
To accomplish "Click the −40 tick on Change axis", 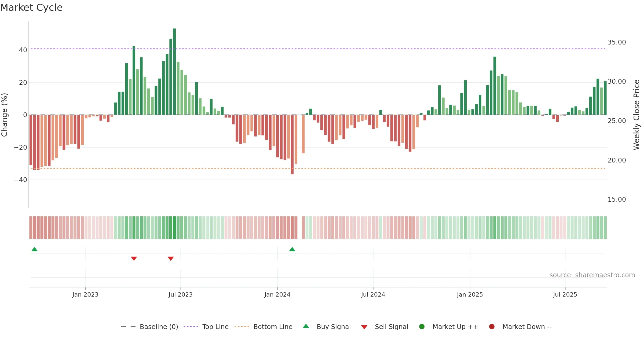I will tap(21, 180).
